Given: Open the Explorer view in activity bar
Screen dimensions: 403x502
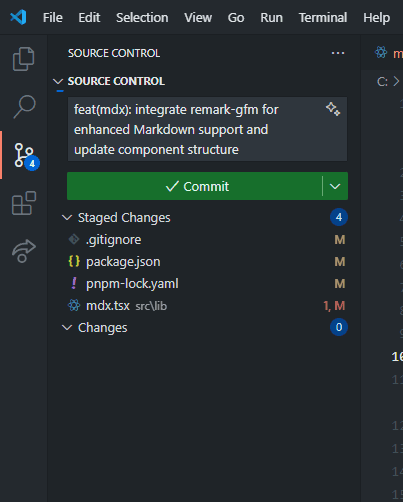Looking at the screenshot, I should coord(23,59).
